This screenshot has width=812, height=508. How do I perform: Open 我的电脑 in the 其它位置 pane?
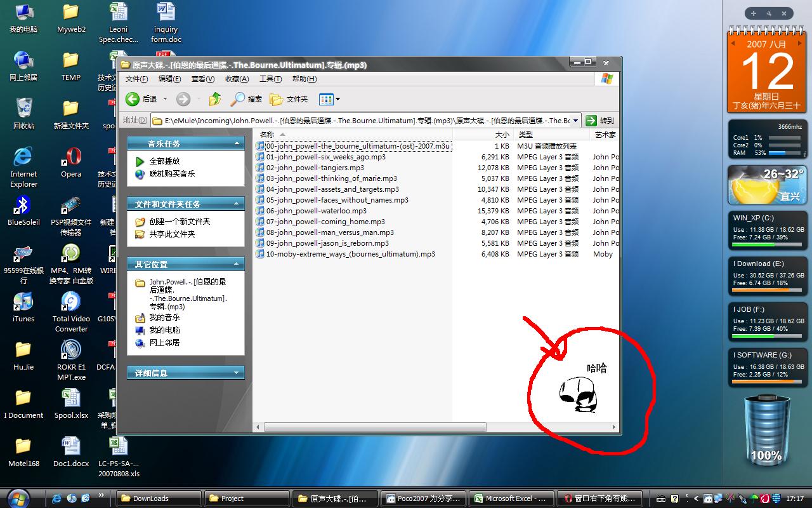point(164,330)
